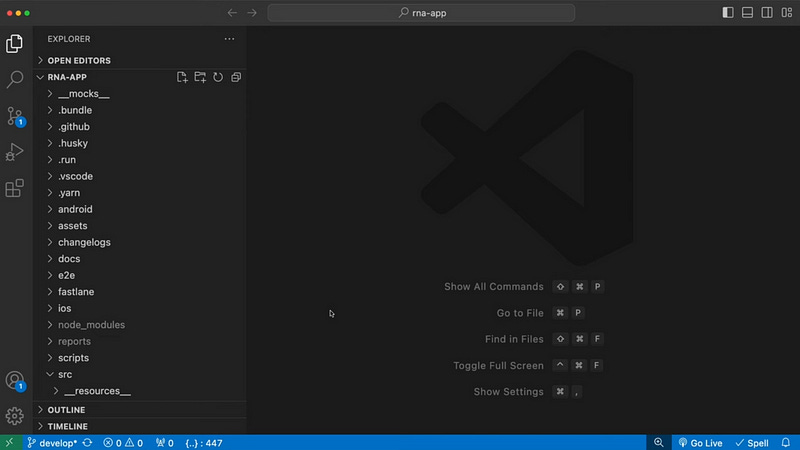Expand the android folder

(x=140, y=209)
